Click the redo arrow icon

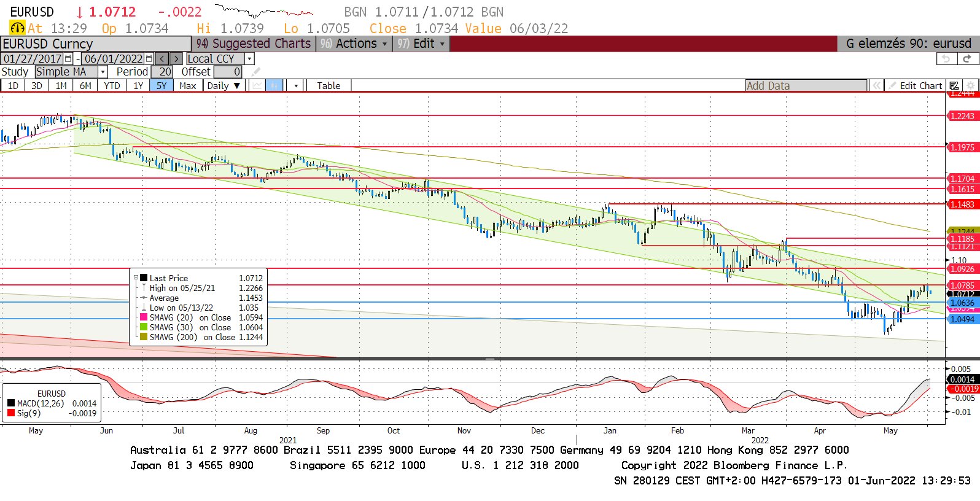(967, 59)
